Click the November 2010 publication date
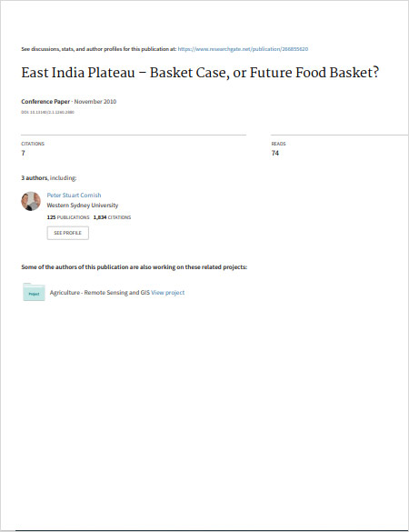409x532 pixels. 95,102
